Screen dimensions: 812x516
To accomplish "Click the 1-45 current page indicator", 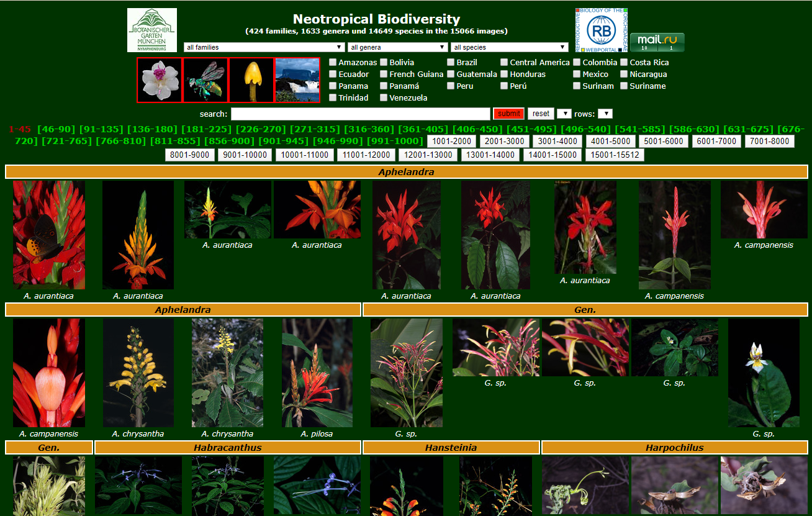I will click(x=20, y=129).
